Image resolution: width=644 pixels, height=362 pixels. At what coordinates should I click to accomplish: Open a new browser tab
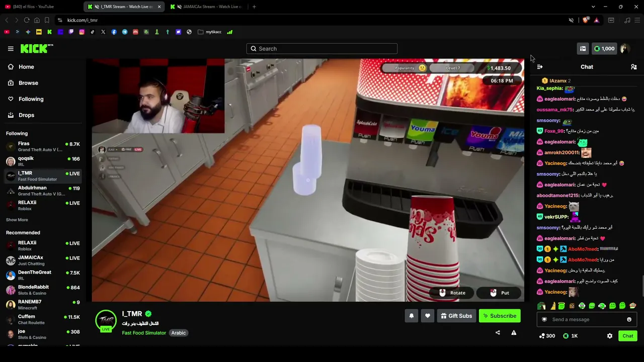point(254,7)
